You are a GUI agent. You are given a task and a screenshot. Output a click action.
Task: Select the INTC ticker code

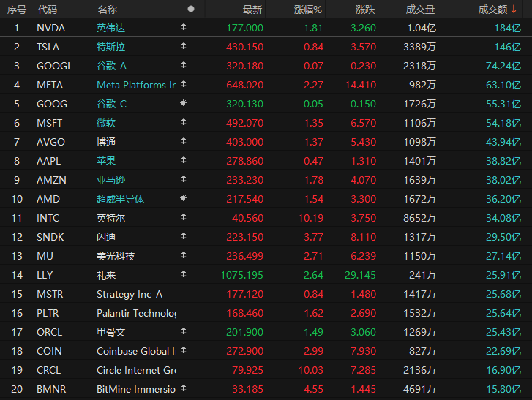[x=48, y=217]
